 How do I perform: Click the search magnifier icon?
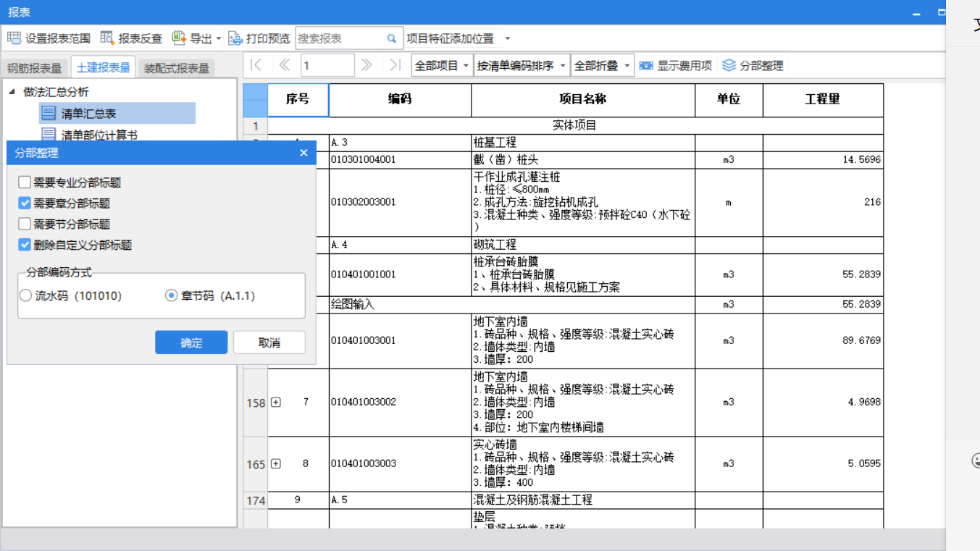[x=392, y=38]
